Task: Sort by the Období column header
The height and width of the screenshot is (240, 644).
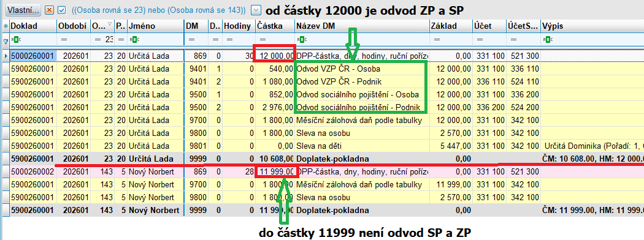Action: (73, 26)
